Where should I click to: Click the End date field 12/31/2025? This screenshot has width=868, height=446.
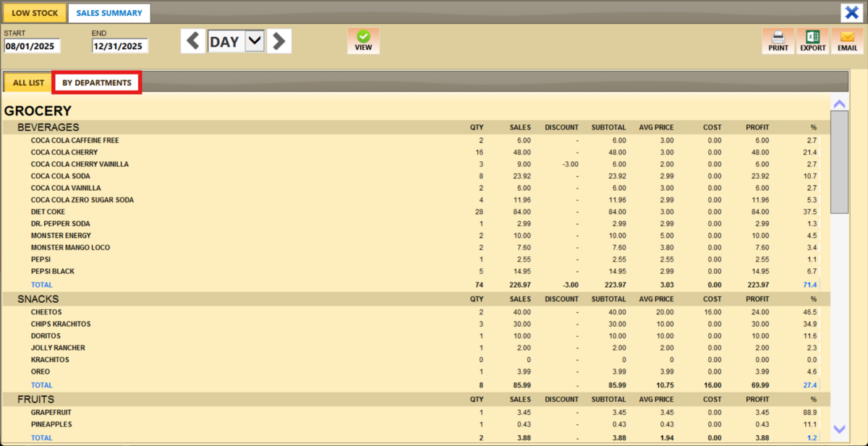(x=120, y=46)
